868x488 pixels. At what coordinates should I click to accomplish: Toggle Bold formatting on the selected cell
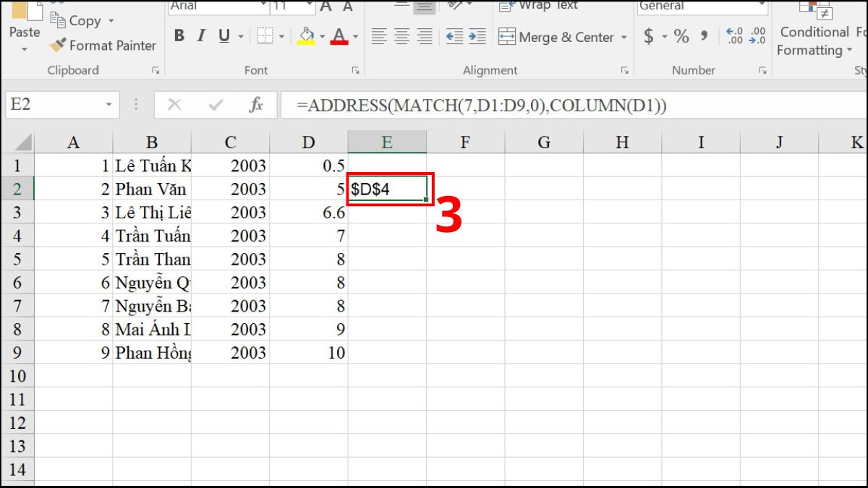click(180, 36)
